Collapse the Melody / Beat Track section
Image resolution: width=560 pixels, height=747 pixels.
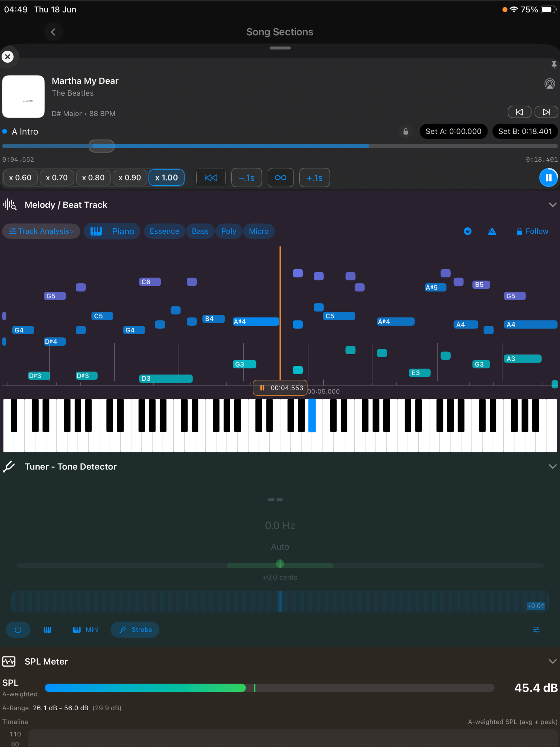pyautogui.click(x=553, y=205)
